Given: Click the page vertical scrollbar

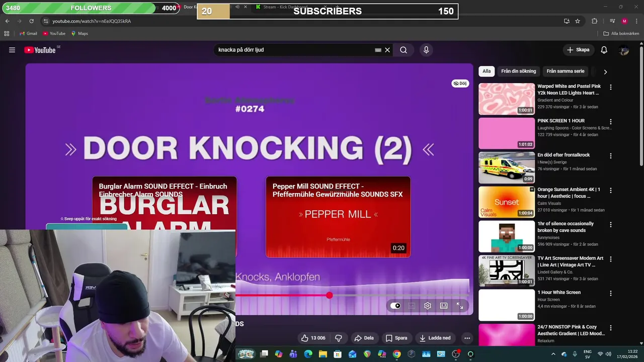Looking at the screenshot, I should 641,106.
